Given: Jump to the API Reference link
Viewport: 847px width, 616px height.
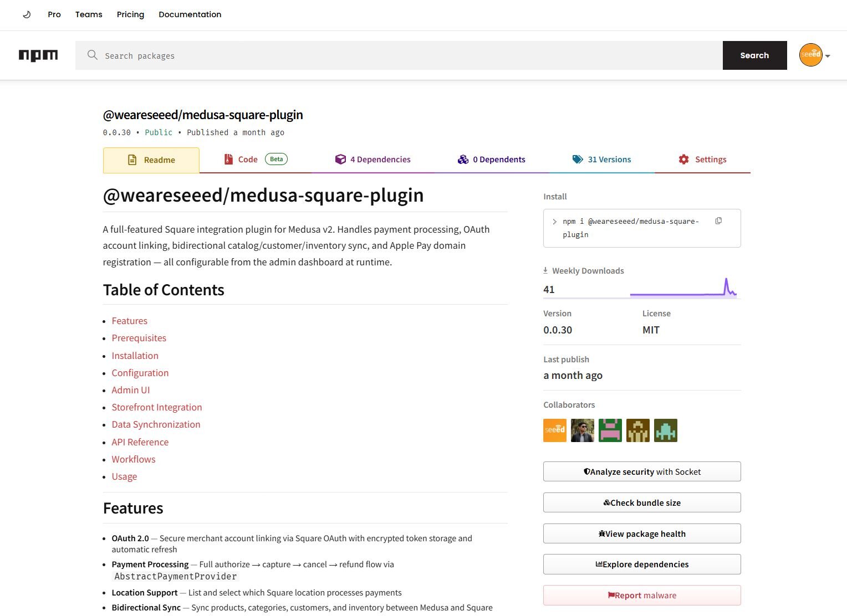Looking at the screenshot, I should click(x=140, y=442).
